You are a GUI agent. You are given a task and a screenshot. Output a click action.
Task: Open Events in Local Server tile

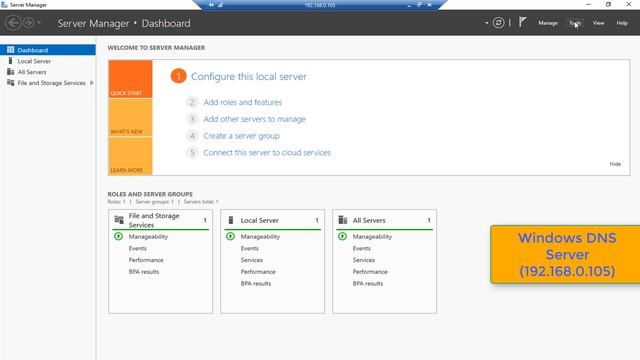(249, 248)
